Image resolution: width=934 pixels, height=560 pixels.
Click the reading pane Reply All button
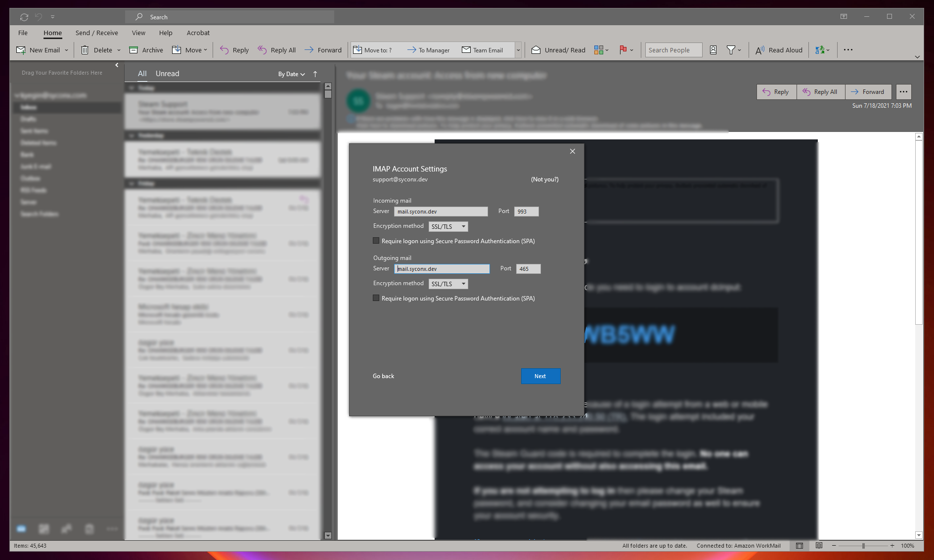pyautogui.click(x=821, y=92)
